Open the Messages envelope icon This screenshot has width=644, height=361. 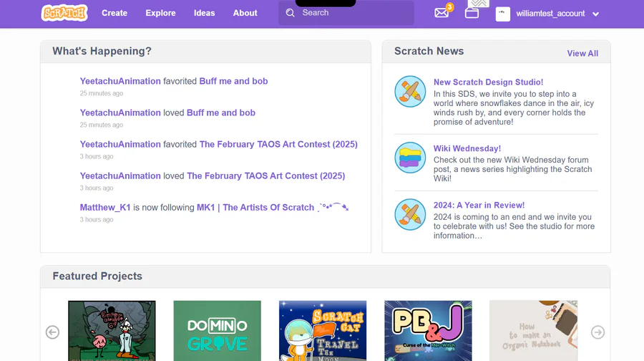pos(441,13)
